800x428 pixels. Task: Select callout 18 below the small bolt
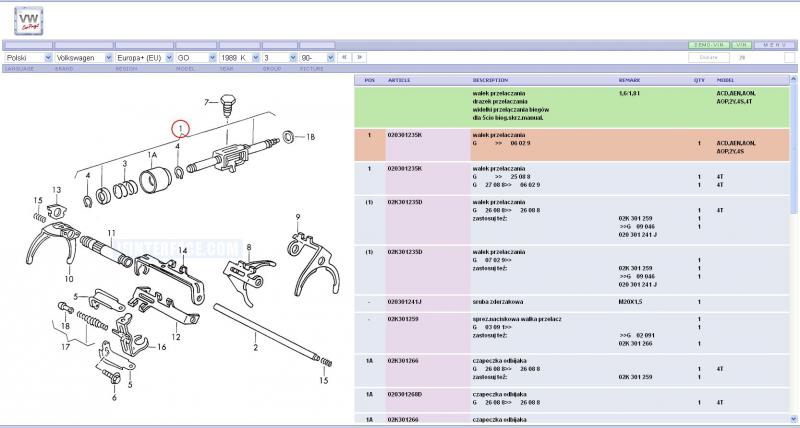pyautogui.click(x=65, y=326)
